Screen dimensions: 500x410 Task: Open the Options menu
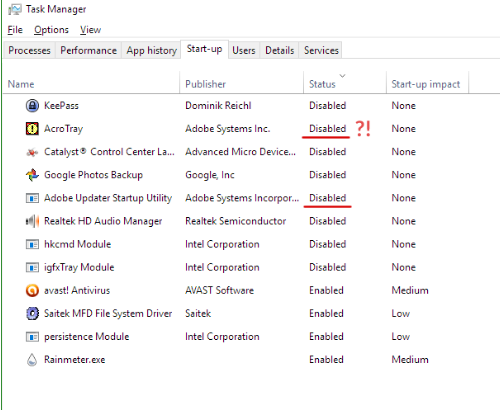(x=51, y=30)
